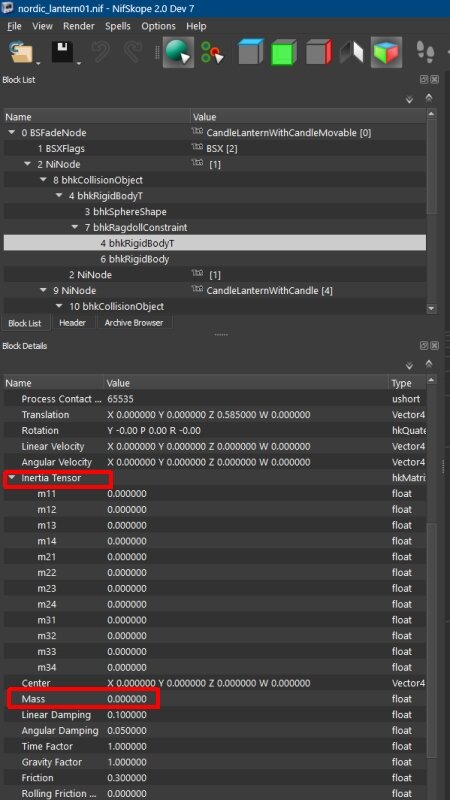Toggle the User view multicolor cube
This screenshot has height=800, width=450.
click(386, 52)
